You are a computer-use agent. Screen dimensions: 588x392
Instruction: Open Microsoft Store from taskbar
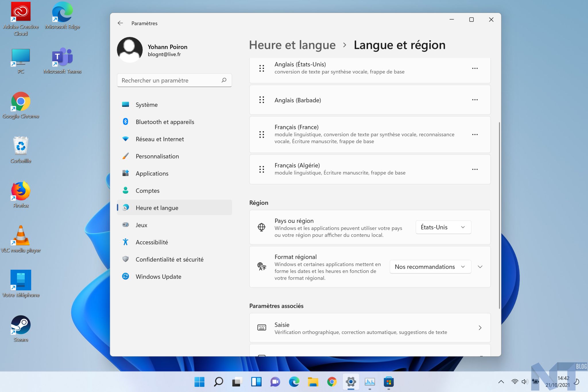click(388, 382)
